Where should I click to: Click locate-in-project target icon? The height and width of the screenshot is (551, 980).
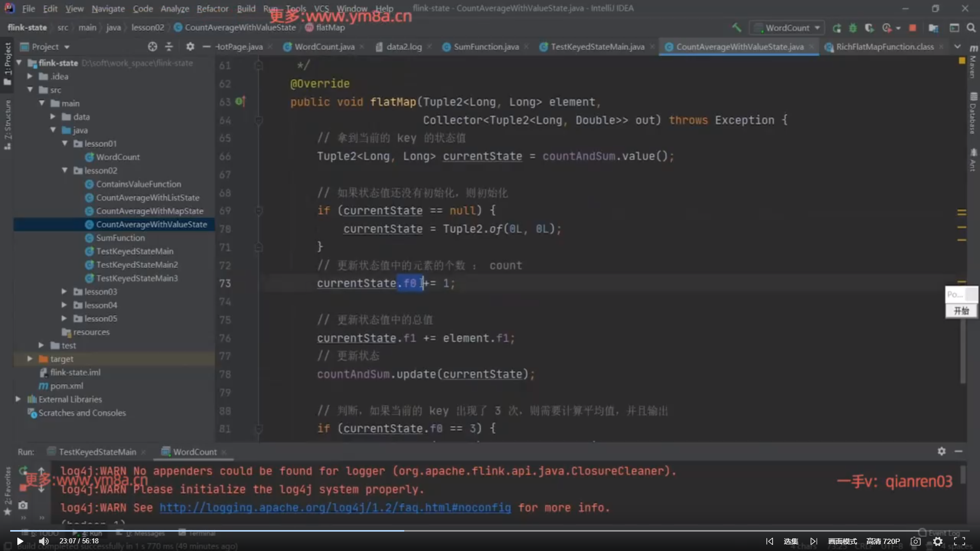pos(152,46)
